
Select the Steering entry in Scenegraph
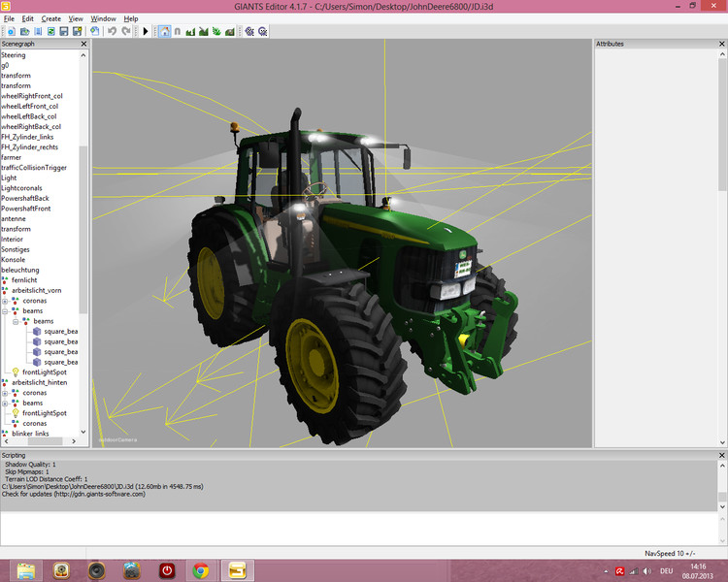14,54
